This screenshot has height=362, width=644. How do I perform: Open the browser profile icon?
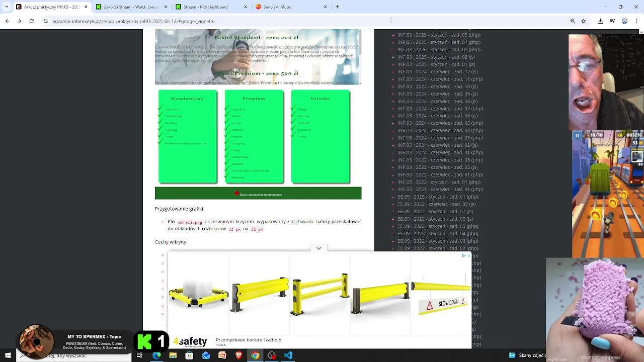point(624,21)
